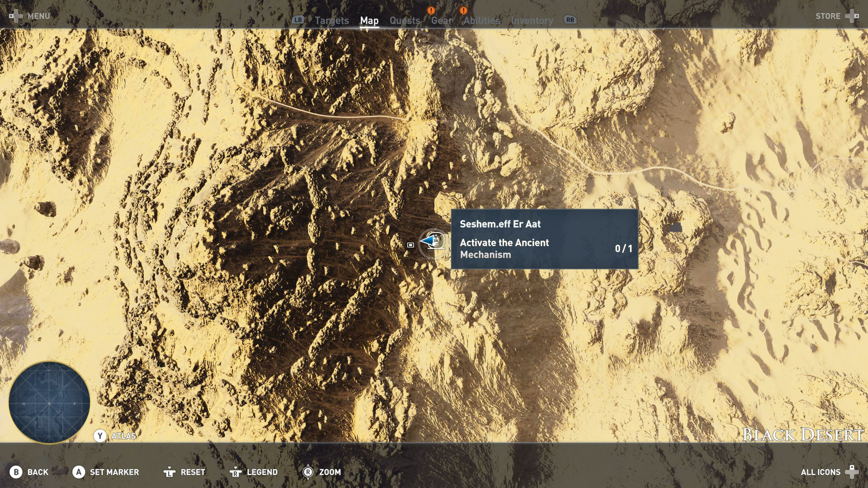Viewport: 868px width, 488px height.
Task: Click the circular Atlas mini-globe
Action: click(49, 402)
